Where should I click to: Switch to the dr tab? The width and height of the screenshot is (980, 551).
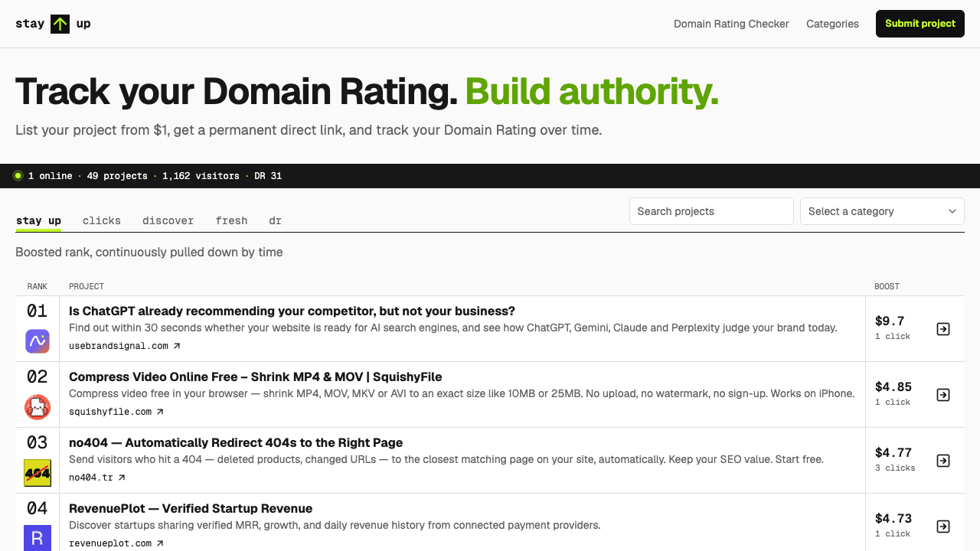click(x=275, y=220)
